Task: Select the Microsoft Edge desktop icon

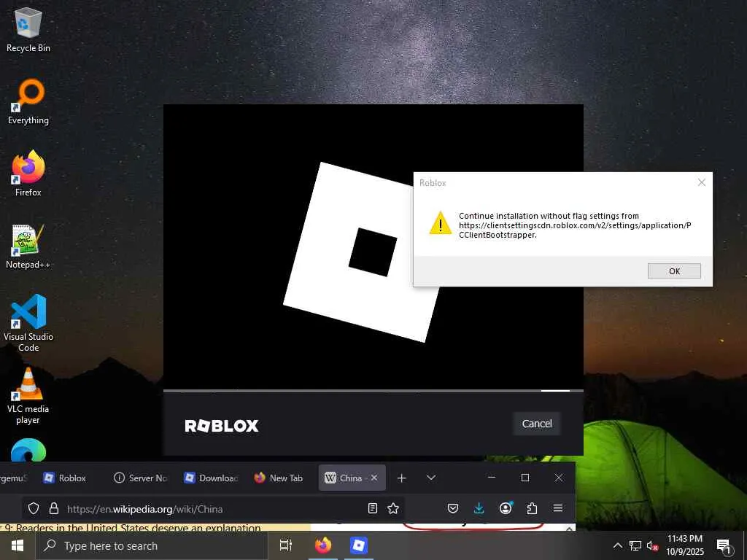Action: [28, 451]
